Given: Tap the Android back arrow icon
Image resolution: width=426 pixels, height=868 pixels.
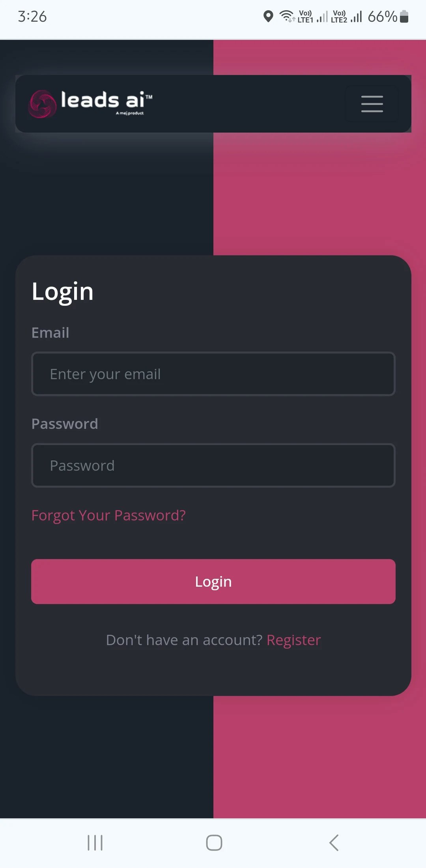Looking at the screenshot, I should point(334,843).
